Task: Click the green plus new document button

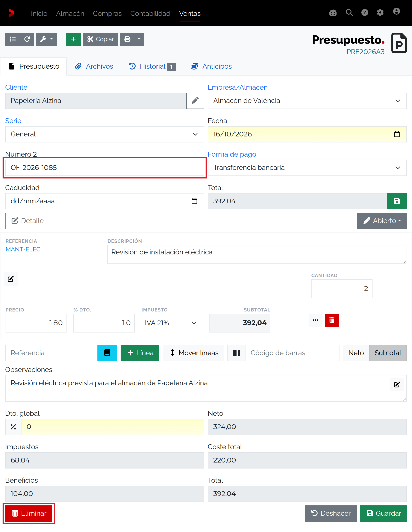Action: 73,39
